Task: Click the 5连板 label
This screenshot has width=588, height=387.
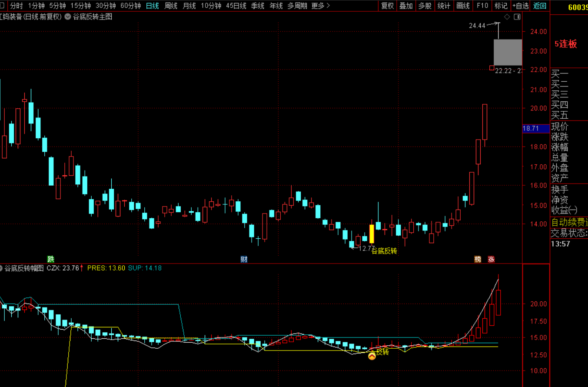Action: pos(566,44)
